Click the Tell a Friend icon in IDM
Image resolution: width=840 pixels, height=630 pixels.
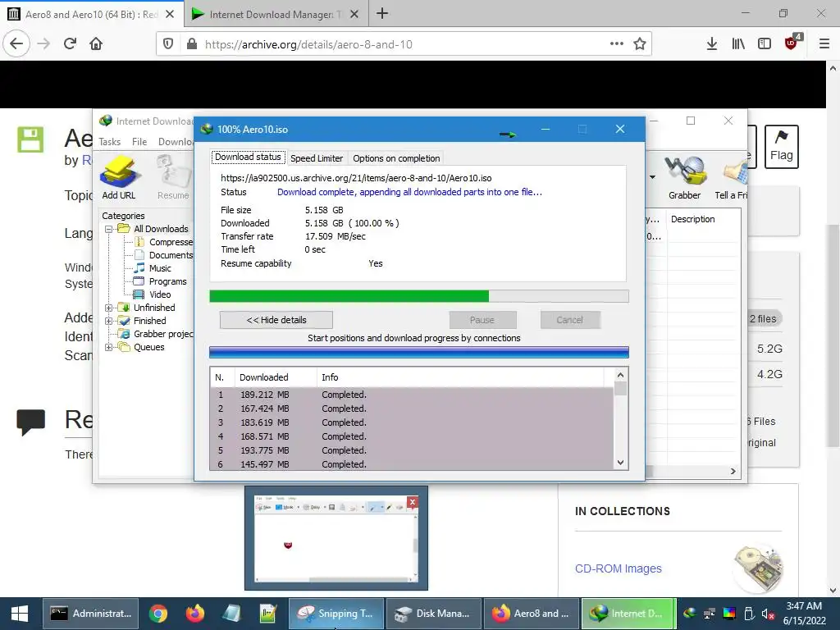click(x=731, y=177)
